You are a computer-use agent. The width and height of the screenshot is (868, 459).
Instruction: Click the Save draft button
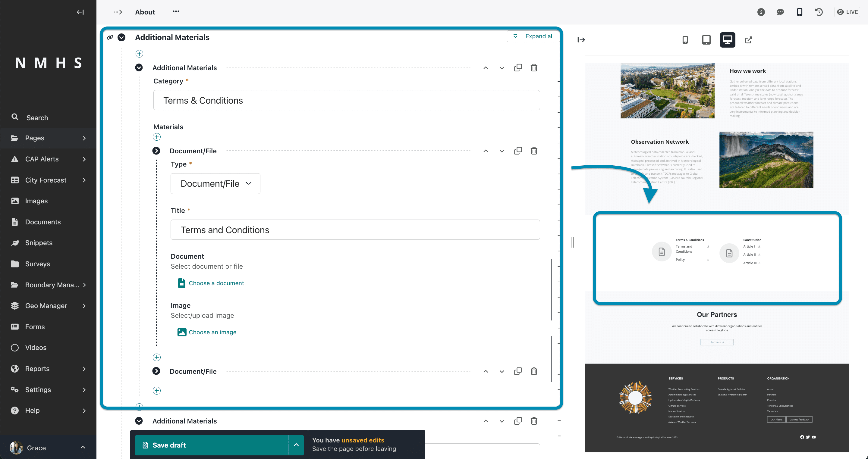tap(212, 445)
